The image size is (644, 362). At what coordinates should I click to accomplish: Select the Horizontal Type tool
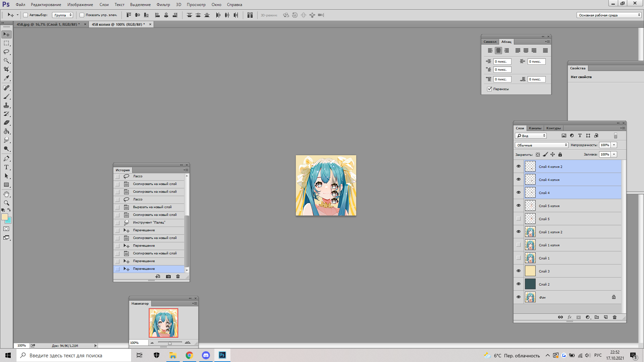[x=6, y=167]
